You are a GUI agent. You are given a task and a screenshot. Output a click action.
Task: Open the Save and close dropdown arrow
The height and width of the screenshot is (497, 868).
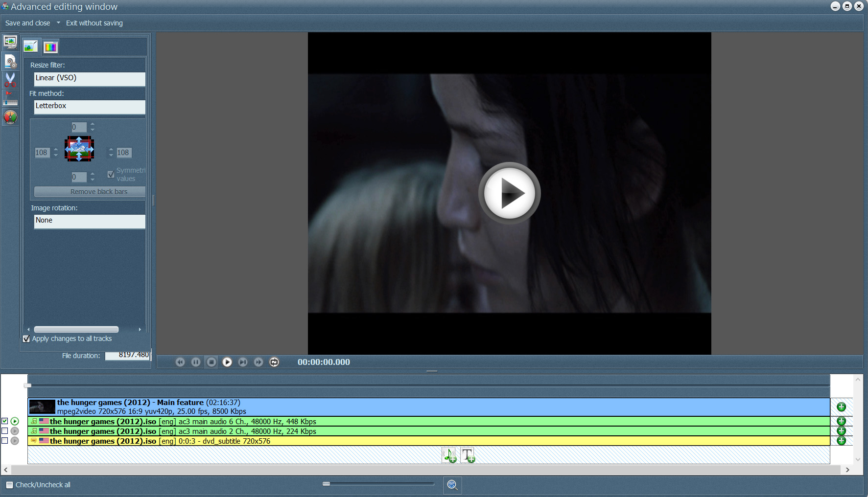[x=58, y=23]
